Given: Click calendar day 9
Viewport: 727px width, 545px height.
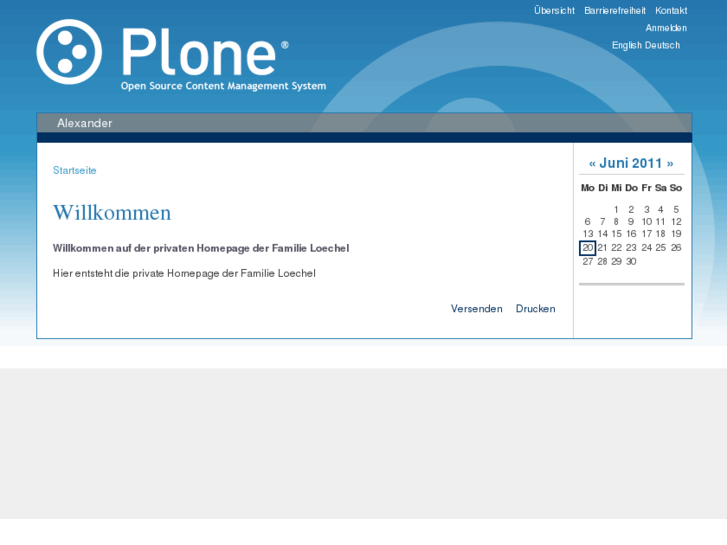Looking at the screenshot, I should pos(631,222).
